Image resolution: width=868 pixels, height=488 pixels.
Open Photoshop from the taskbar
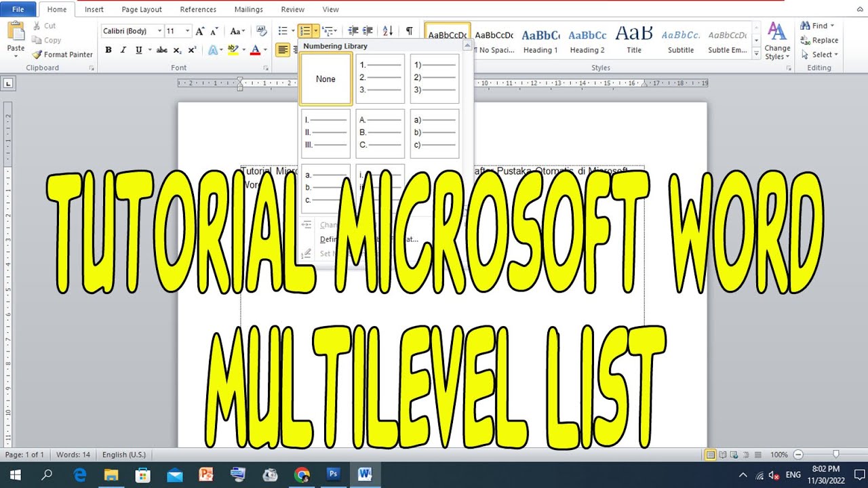click(334, 474)
